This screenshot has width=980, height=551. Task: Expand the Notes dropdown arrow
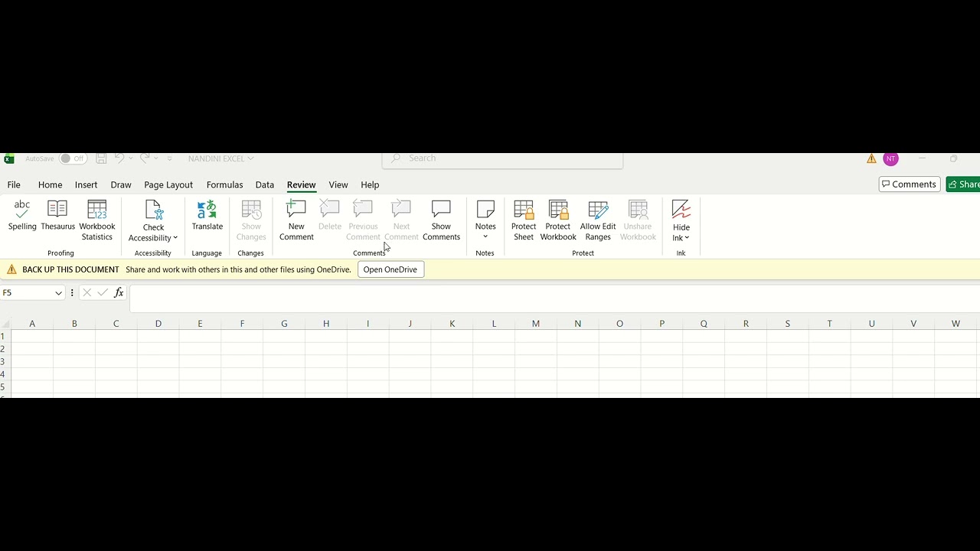coord(485,236)
